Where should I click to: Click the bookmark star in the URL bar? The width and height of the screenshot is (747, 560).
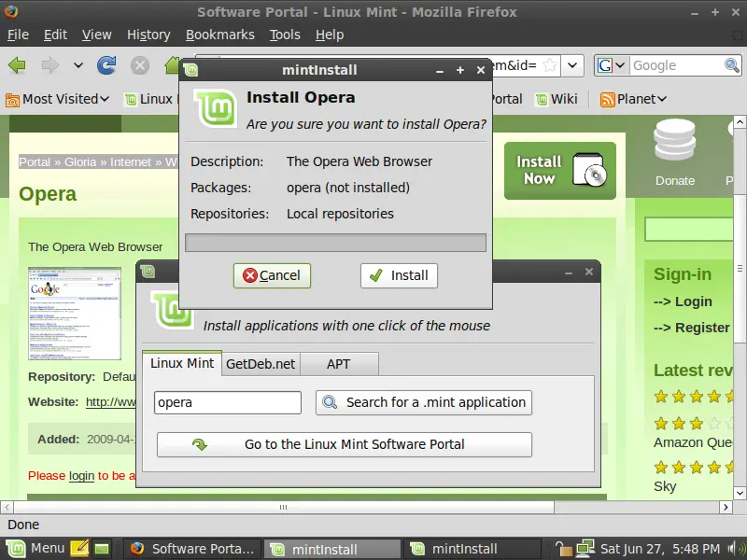click(550, 65)
